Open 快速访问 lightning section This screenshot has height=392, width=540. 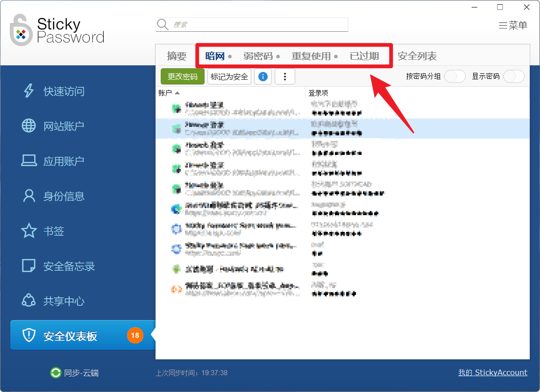pyautogui.click(x=54, y=91)
